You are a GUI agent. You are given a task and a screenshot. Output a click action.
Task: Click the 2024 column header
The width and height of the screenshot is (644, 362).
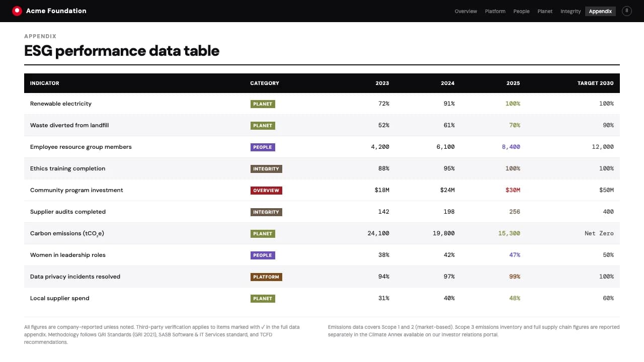click(x=448, y=83)
